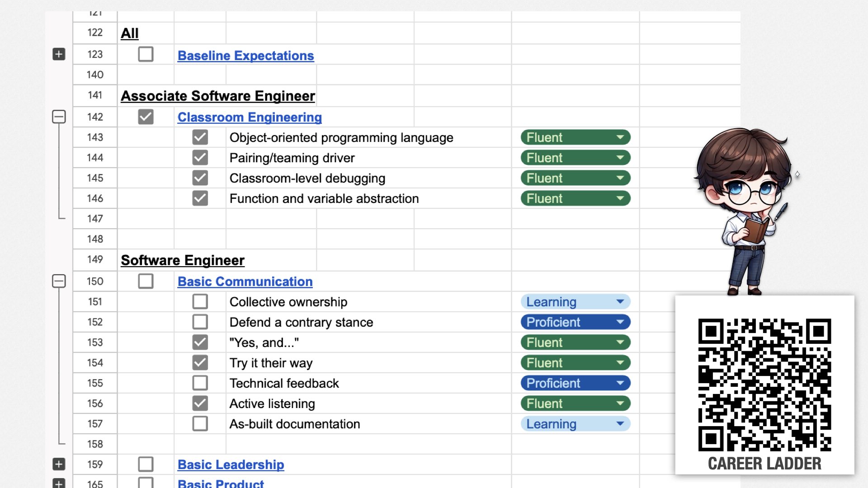
Task: Check the Defend a contrary stance checkbox
Action: point(200,322)
